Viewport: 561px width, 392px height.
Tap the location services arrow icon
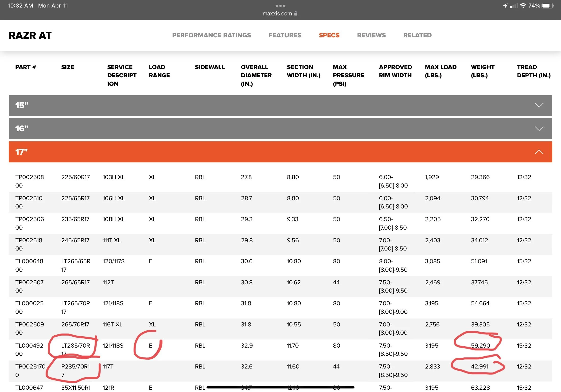pyautogui.click(x=505, y=6)
